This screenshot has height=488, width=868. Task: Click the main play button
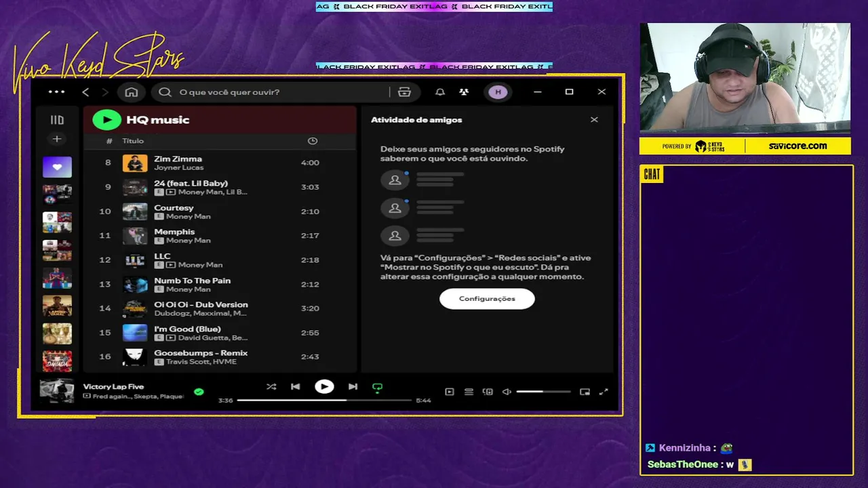[x=324, y=386]
